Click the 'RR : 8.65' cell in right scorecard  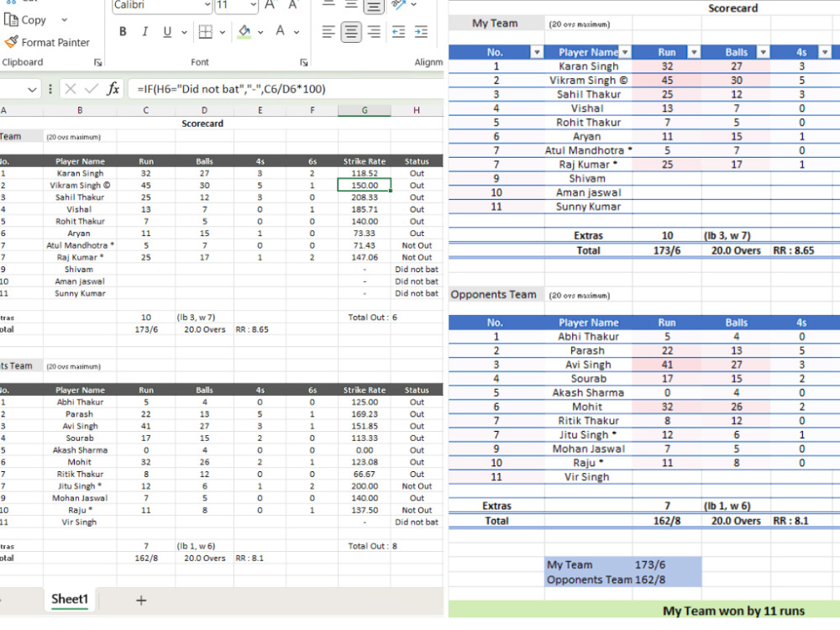pos(794,250)
